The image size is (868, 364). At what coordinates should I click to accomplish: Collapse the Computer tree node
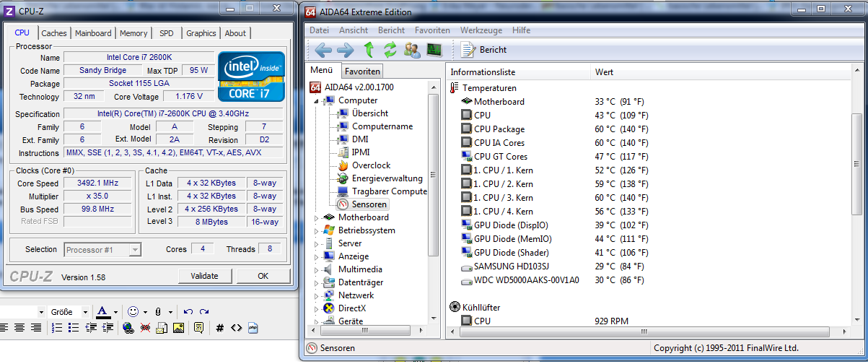(x=316, y=101)
